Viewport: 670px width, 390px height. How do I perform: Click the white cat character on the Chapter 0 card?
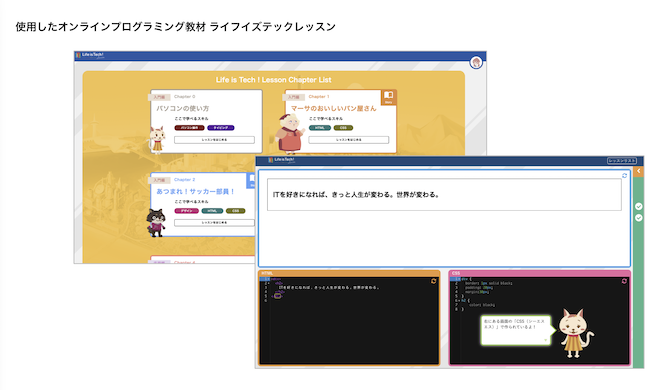[x=157, y=140]
